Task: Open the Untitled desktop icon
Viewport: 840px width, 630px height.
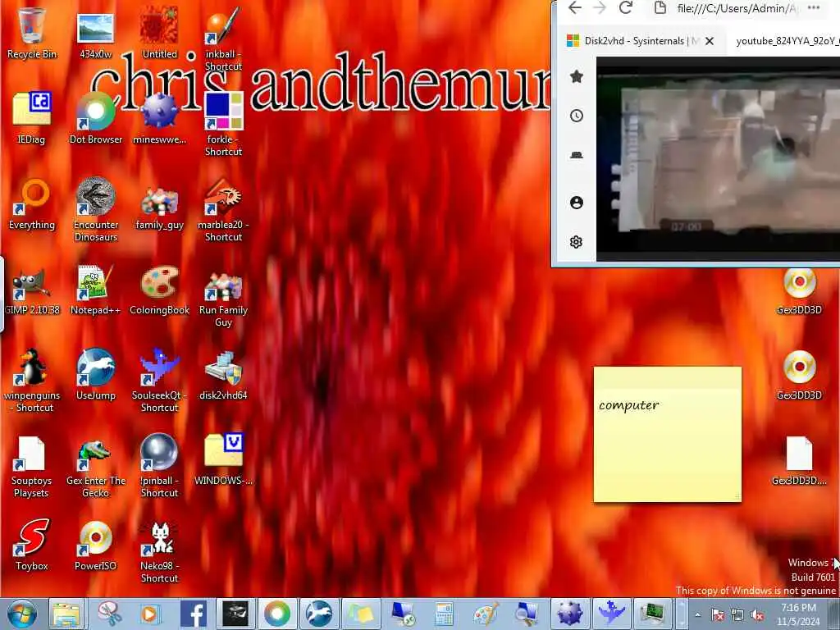Action: click(160, 32)
